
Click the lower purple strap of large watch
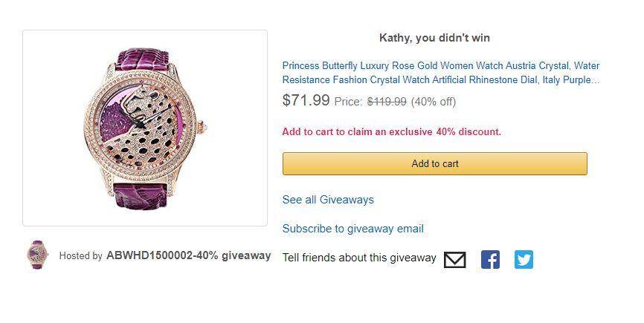[140, 196]
